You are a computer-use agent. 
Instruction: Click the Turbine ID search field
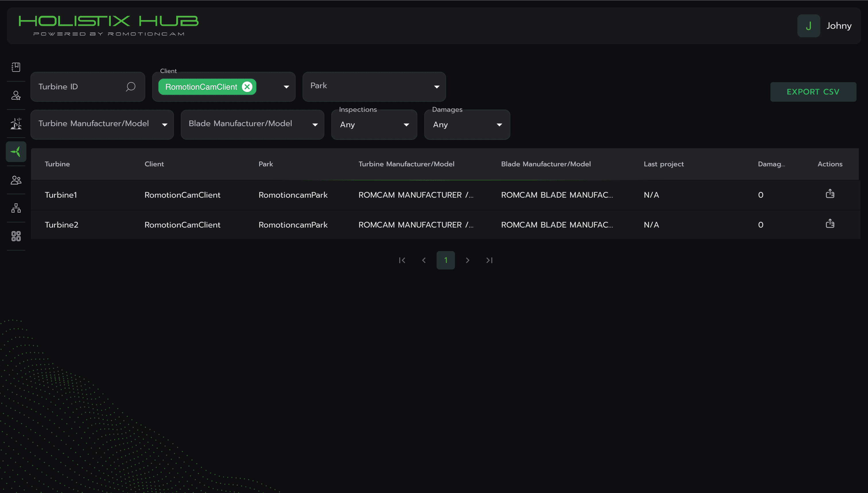point(78,87)
